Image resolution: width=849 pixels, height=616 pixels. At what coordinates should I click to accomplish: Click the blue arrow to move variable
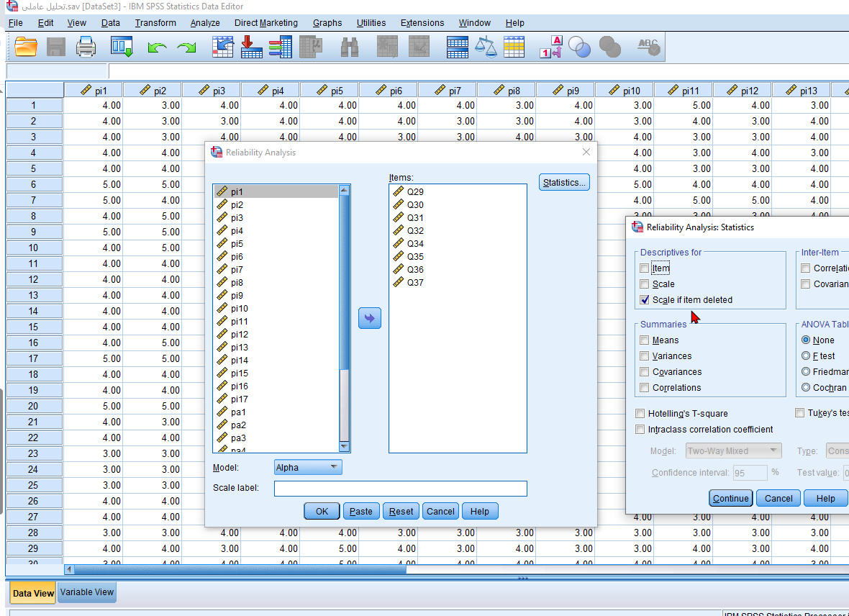[x=370, y=318]
